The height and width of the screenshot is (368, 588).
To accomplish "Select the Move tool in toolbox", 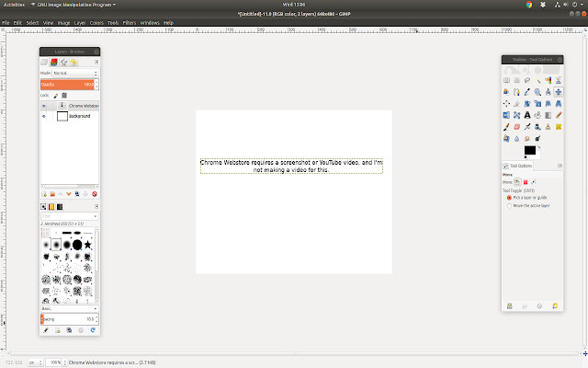I will [x=559, y=92].
